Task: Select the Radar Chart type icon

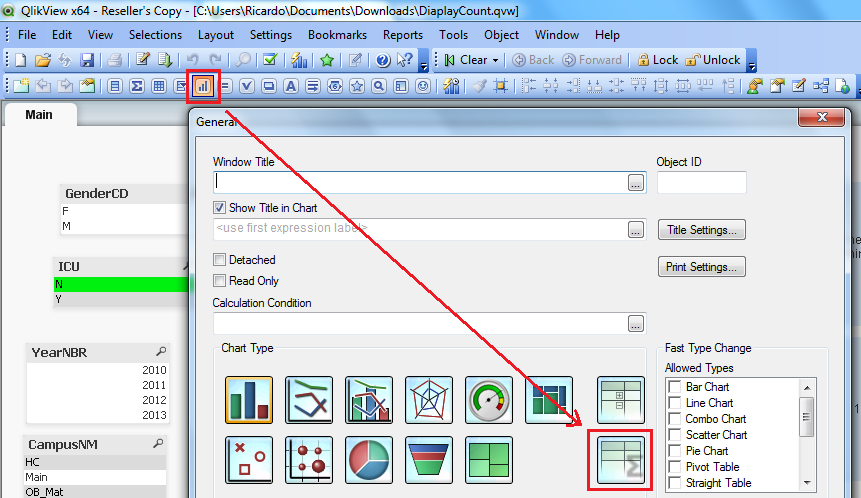Action: coord(429,400)
